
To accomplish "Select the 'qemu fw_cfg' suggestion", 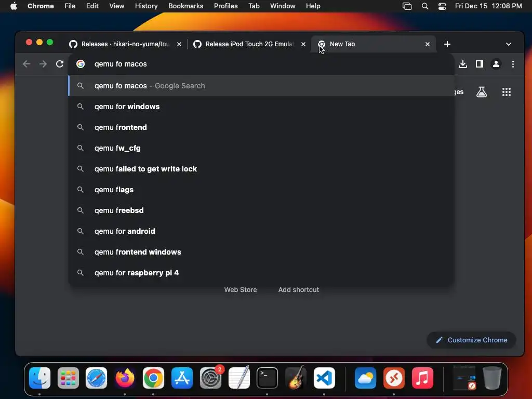I will 261,148.
